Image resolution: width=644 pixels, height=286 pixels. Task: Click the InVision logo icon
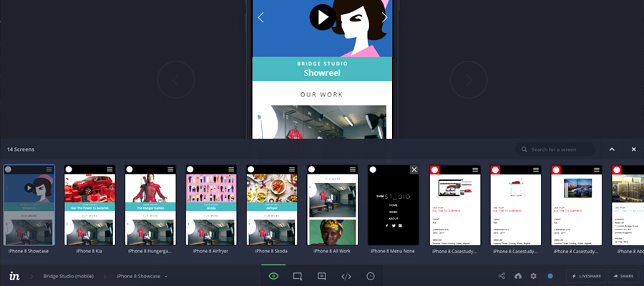coord(14,276)
